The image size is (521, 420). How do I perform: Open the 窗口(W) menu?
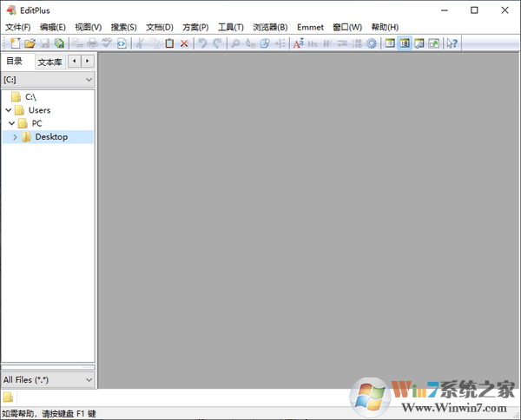coord(347,27)
